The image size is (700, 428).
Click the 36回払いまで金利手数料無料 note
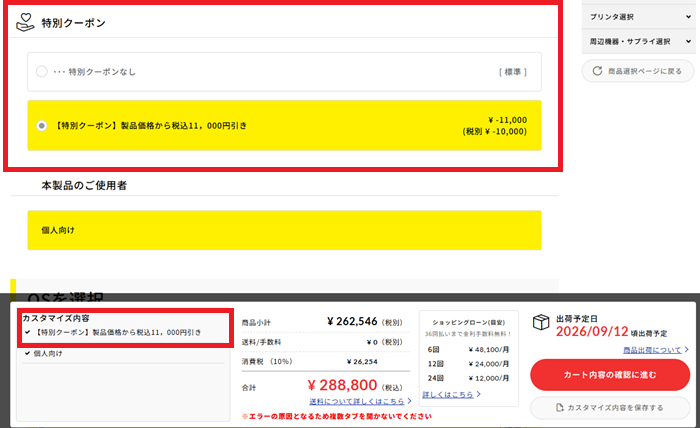pyautogui.click(x=468, y=334)
